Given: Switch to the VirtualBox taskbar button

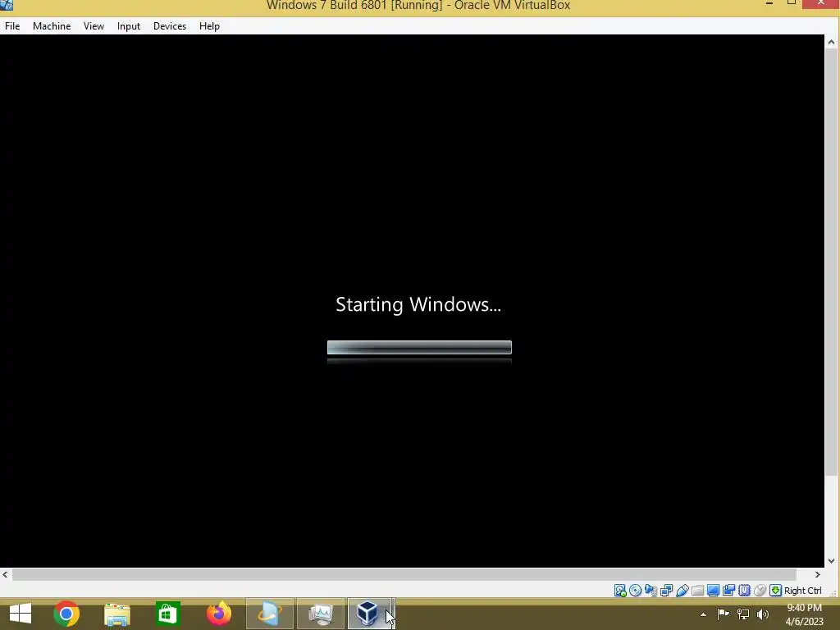Looking at the screenshot, I should pos(371,614).
